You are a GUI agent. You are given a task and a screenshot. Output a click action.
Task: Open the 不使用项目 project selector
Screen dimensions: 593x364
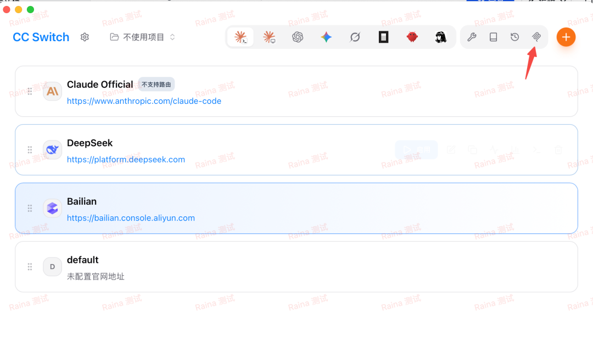point(143,37)
